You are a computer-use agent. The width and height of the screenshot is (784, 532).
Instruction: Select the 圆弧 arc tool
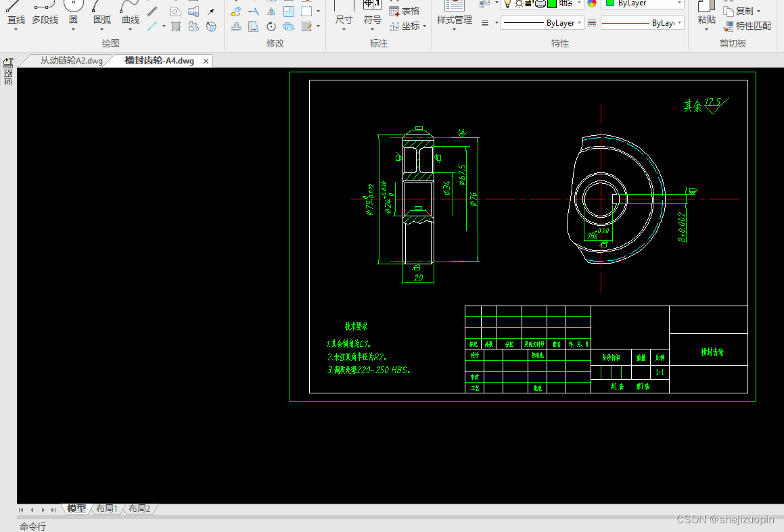102,14
